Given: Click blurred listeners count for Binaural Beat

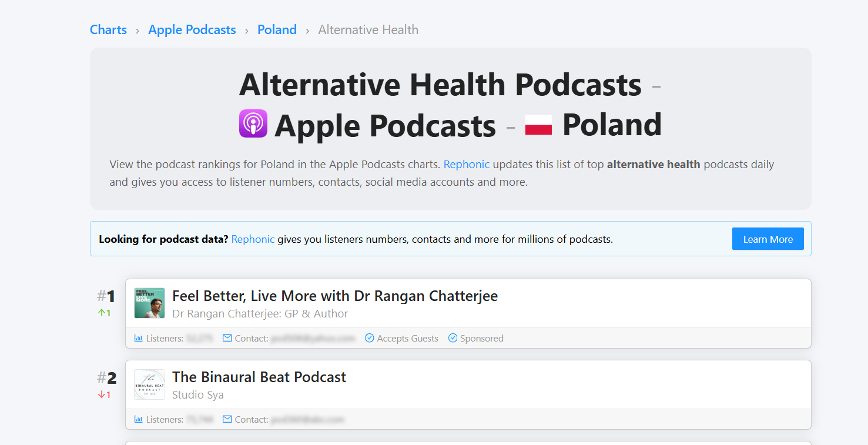Looking at the screenshot, I should [200, 420].
